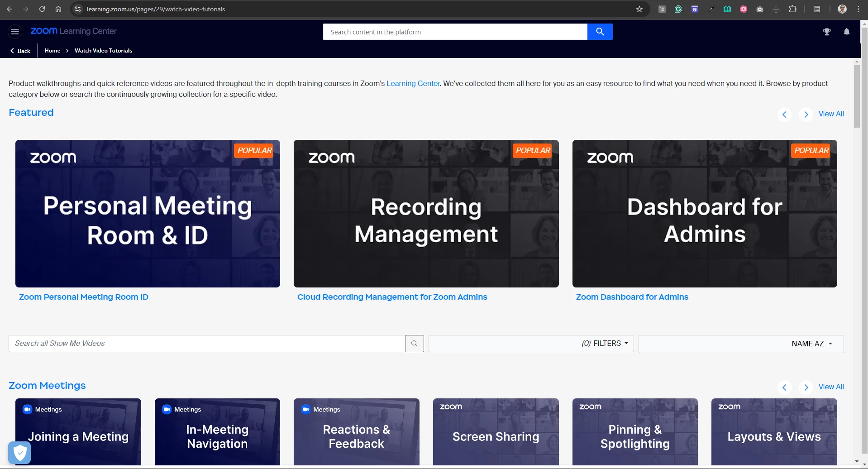This screenshot has width=868, height=469.
Task: Go to the browser home page
Action: (58, 9)
